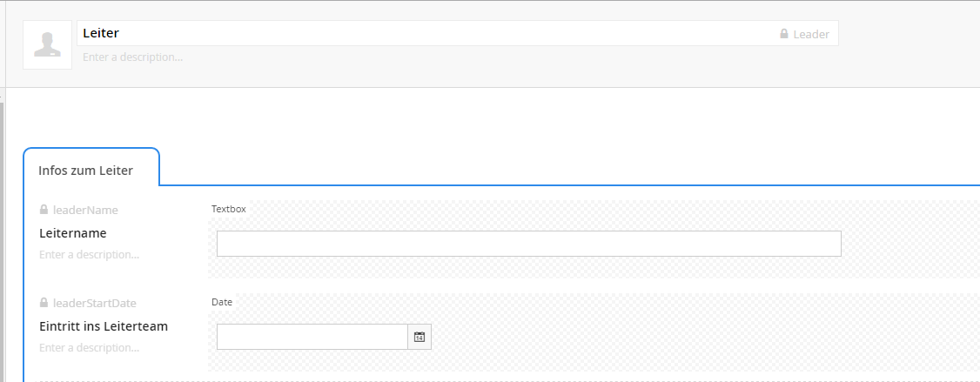Unlock the leaderStartDate alias lock icon
Image resolution: width=980 pixels, height=382 pixels.
[x=44, y=303]
